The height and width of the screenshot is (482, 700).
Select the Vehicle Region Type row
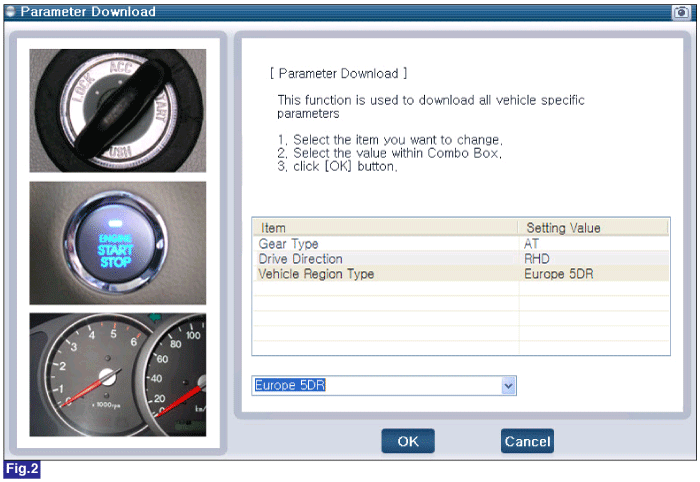461,274
